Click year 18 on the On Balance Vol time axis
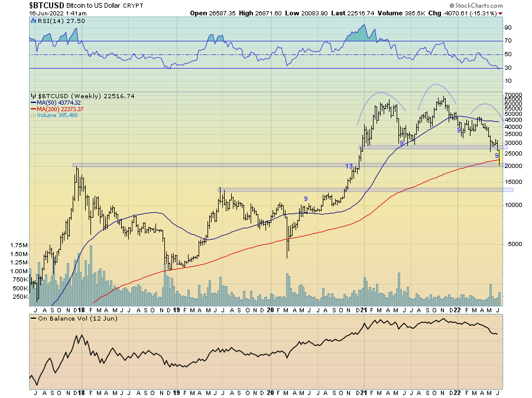Viewport: 532px width, 398px height. [x=82, y=393]
